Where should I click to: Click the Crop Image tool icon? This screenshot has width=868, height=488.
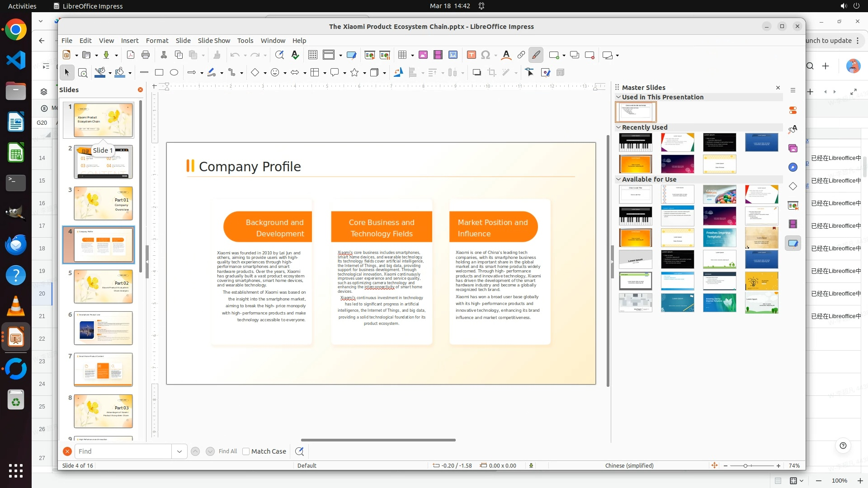492,72
